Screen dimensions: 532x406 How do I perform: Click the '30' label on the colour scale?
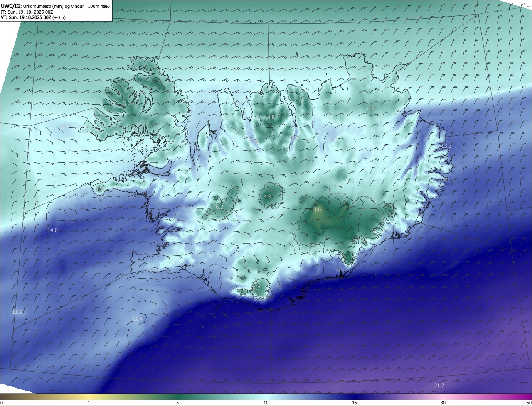[443, 403]
